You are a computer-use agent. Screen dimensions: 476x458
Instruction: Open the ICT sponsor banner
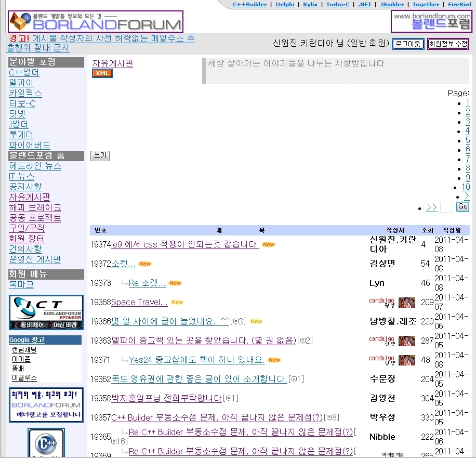click(46, 312)
